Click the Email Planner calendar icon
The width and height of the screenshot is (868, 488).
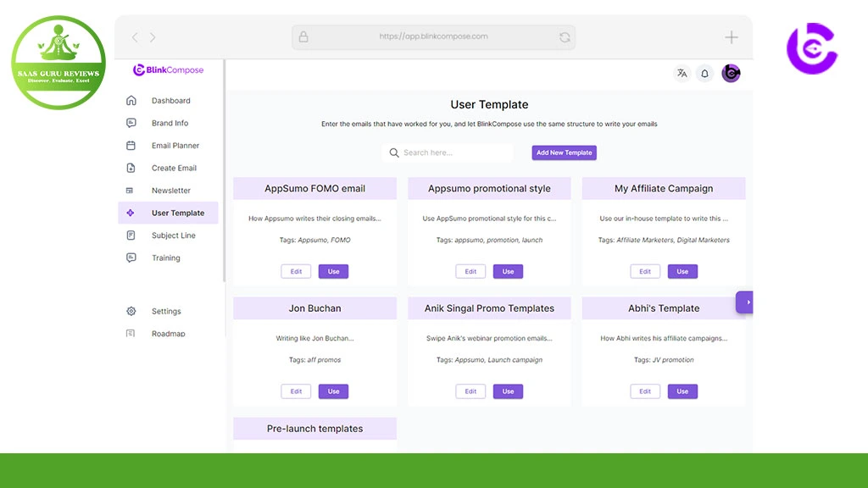point(131,146)
